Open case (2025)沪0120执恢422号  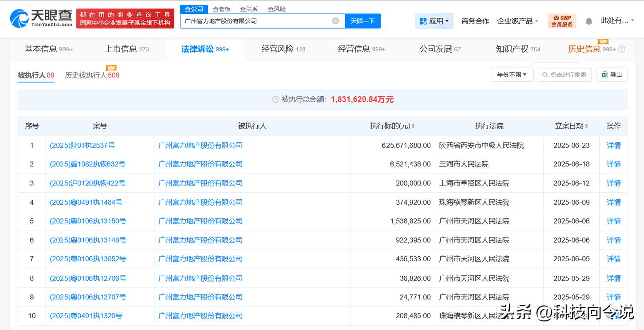pyautogui.click(x=88, y=183)
